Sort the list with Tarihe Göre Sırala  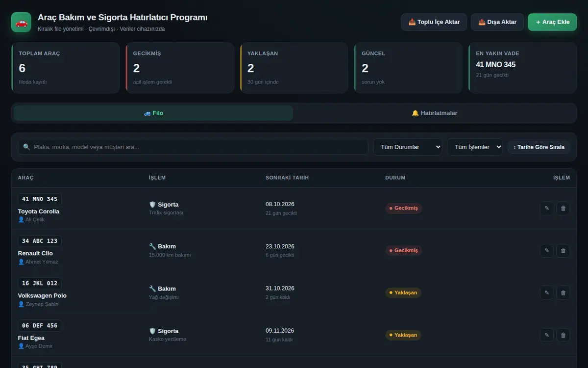(539, 147)
